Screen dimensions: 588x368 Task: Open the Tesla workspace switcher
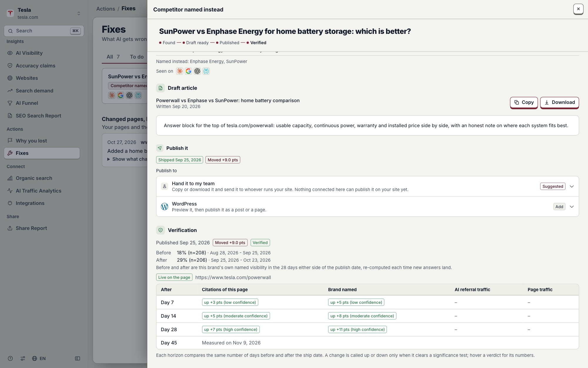[x=44, y=14]
